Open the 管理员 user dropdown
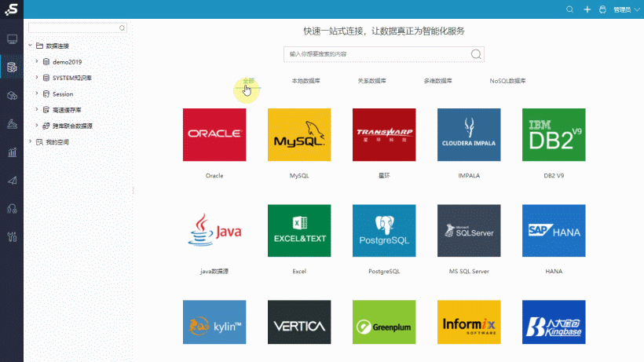 click(626, 10)
